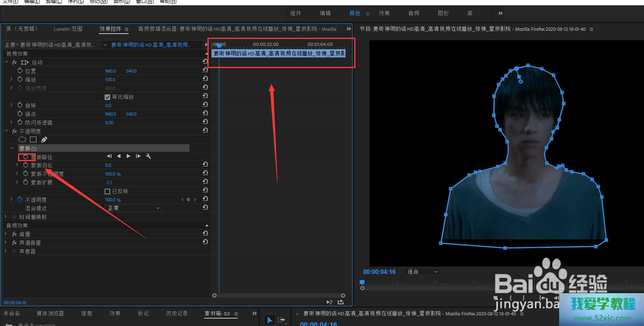This screenshot has width=644, height=326.
Task: Switch to the Lumetri 范围 tab
Action: coord(68,29)
